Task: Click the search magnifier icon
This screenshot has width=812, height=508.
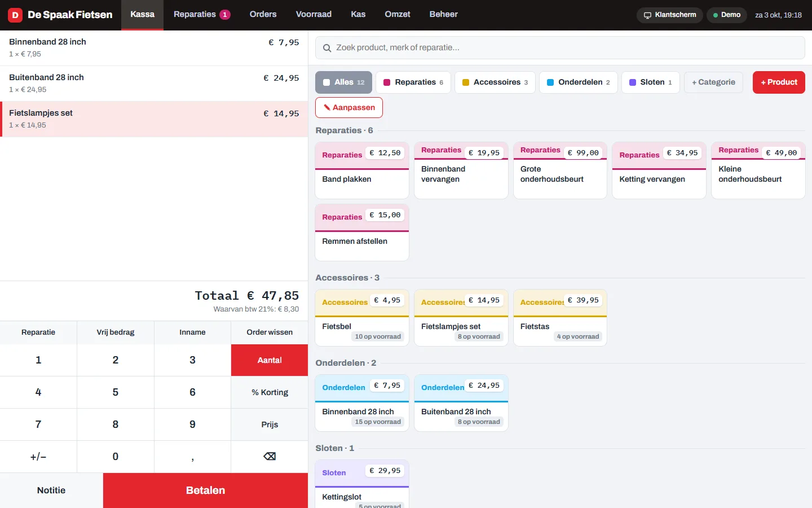Action: pos(326,48)
